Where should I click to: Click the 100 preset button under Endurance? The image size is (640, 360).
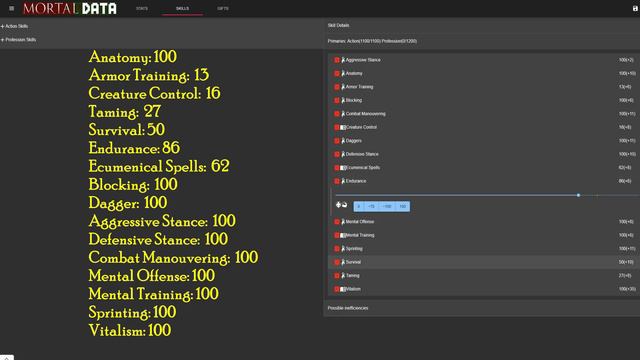point(402,207)
